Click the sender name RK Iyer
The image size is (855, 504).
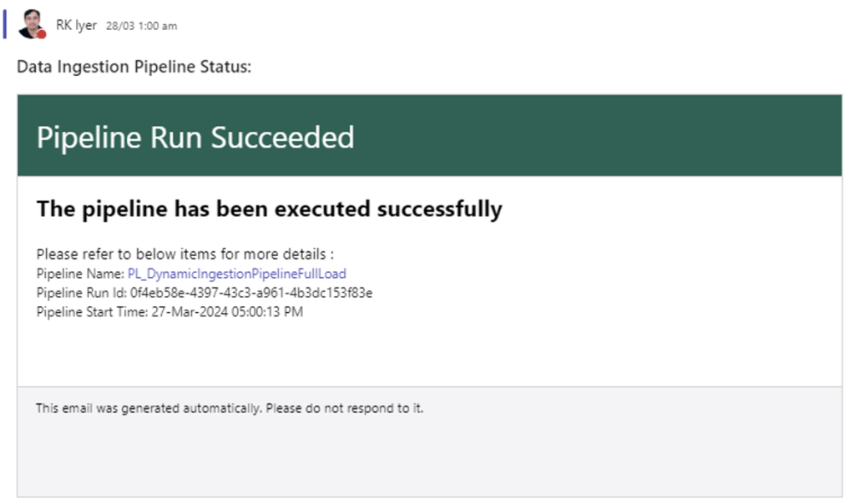(76, 26)
